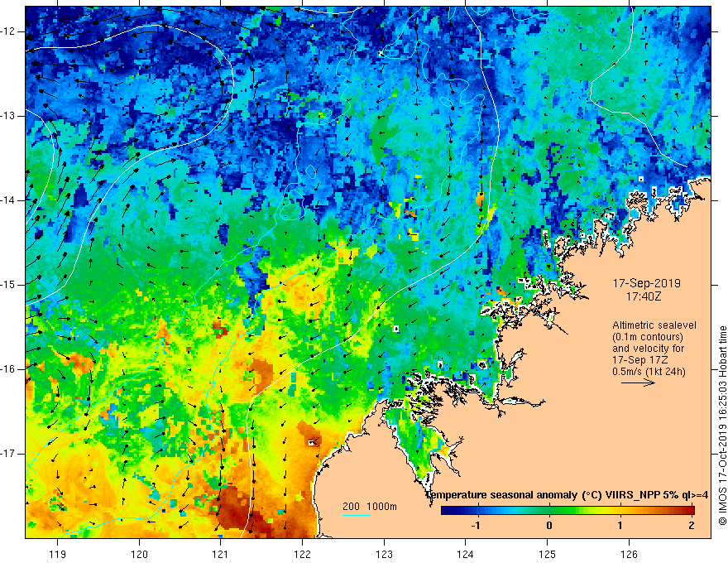The image size is (728, 563).
Task: Click colorbar tick label 0
Action: (x=549, y=526)
